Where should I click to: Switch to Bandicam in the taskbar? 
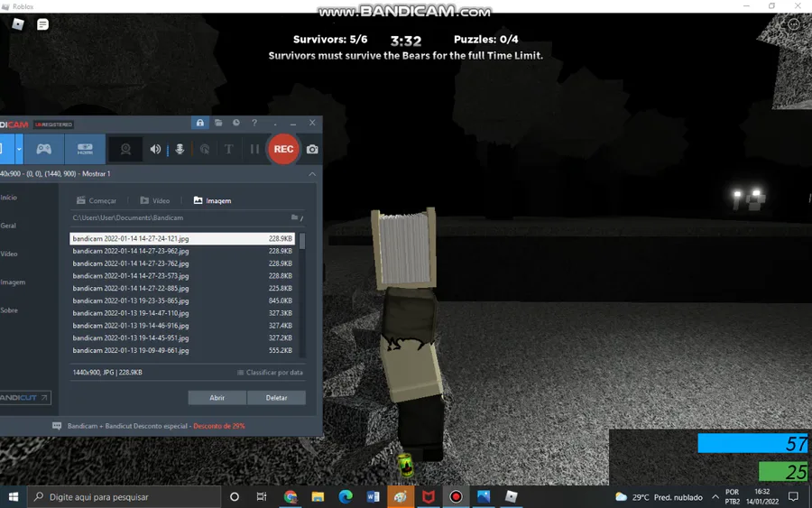[x=456, y=497]
